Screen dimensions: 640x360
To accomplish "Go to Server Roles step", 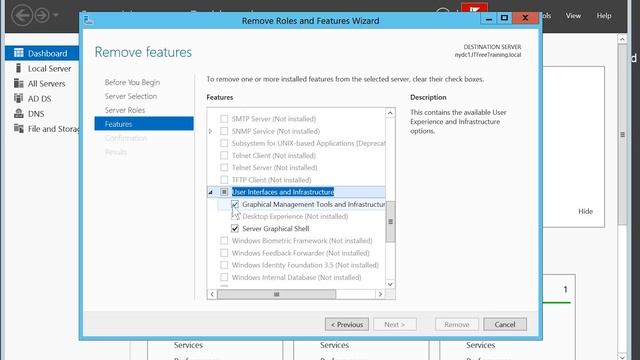I will (125, 110).
